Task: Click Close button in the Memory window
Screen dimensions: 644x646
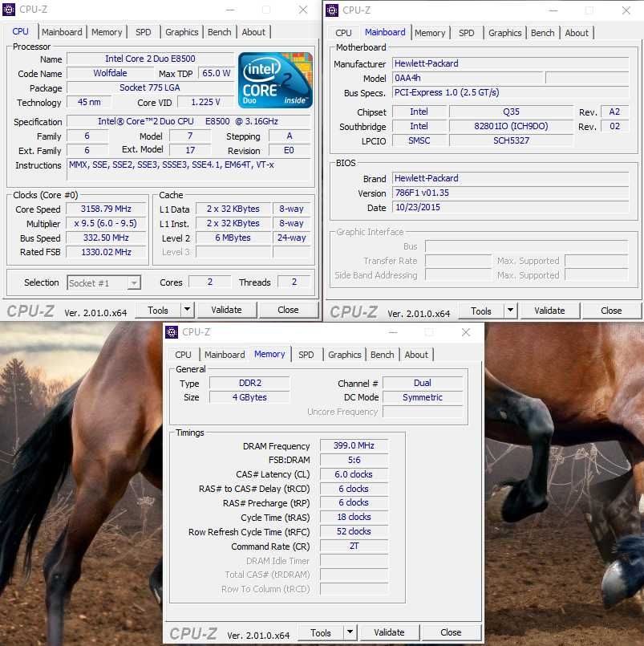Action: [451, 632]
